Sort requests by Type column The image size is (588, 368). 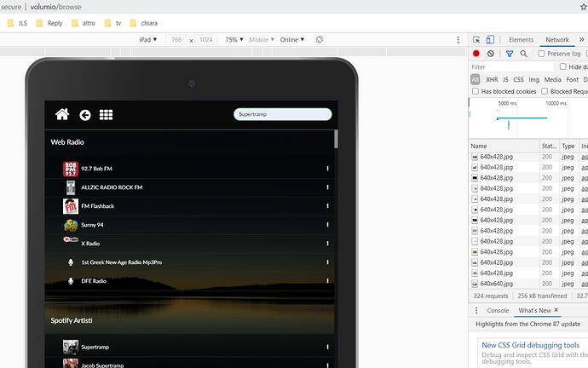568,146
